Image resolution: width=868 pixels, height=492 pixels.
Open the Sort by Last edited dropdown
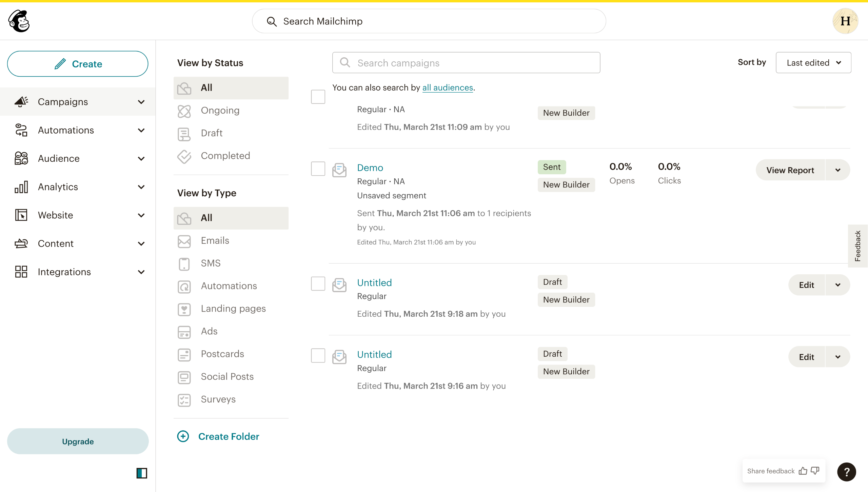(813, 63)
